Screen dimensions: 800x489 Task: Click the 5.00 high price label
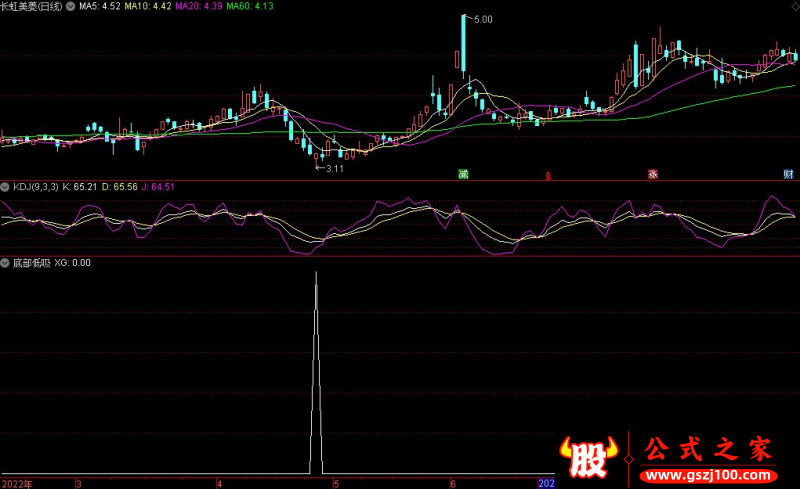coord(483,20)
